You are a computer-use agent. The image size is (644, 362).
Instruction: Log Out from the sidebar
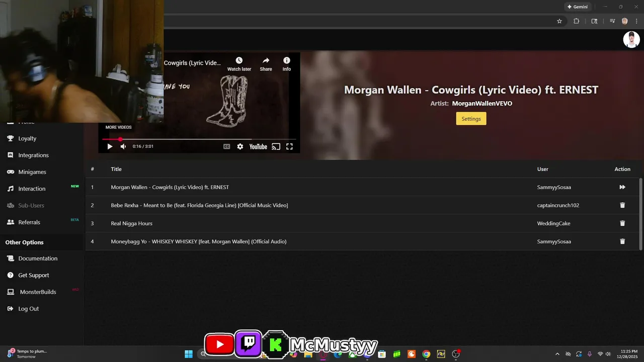(28, 309)
